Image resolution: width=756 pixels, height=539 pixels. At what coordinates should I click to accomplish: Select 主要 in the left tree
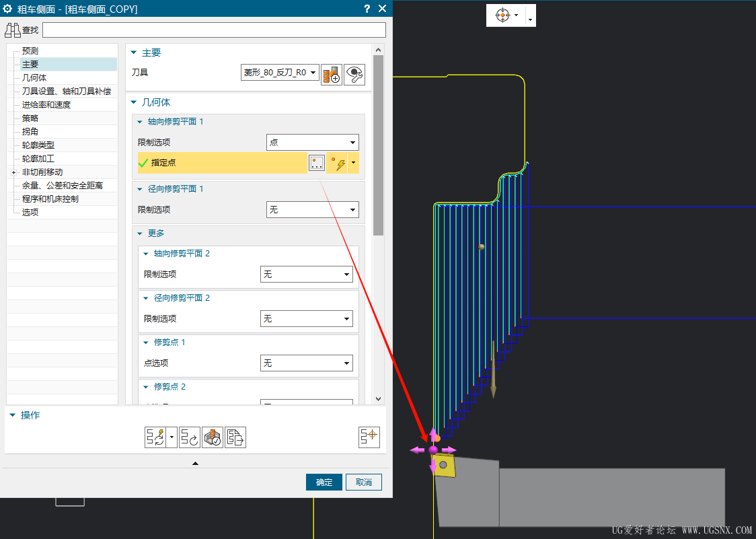click(x=30, y=64)
